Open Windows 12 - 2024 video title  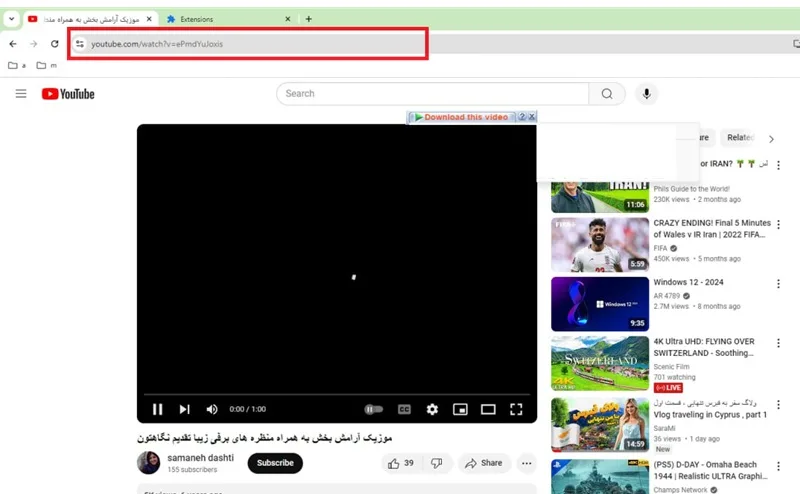688,282
